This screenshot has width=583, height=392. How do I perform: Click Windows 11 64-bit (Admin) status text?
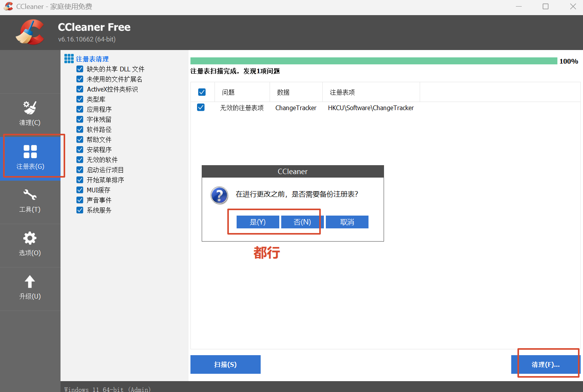(107, 389)
